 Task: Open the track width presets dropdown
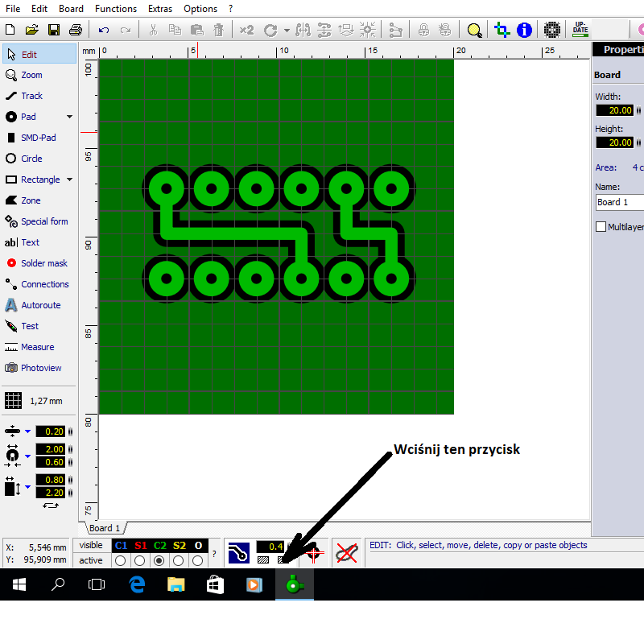click(x=27, y=431)
